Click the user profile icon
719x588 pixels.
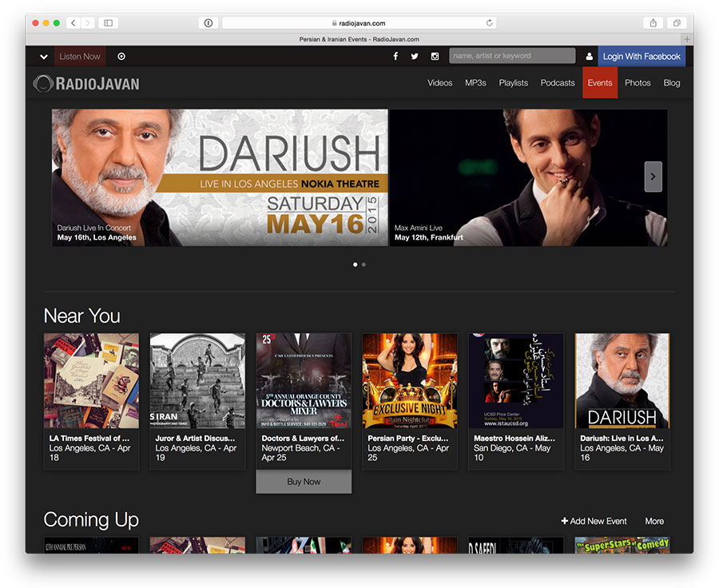[590, 57]
